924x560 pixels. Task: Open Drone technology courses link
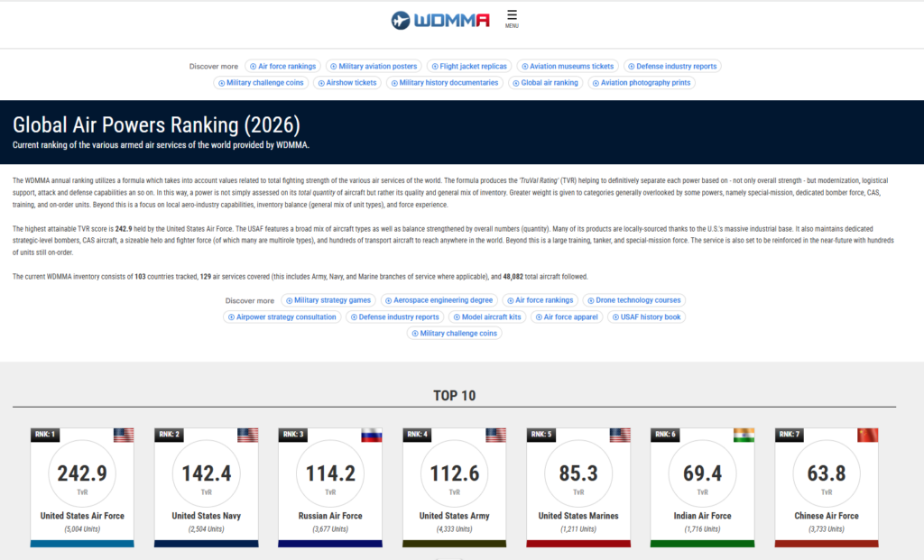[634, 300]
